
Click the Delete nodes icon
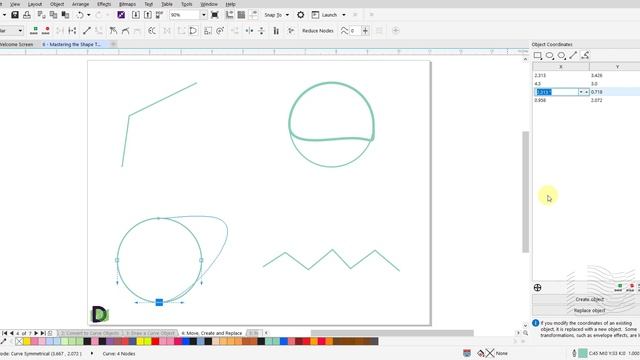(46, 31)
